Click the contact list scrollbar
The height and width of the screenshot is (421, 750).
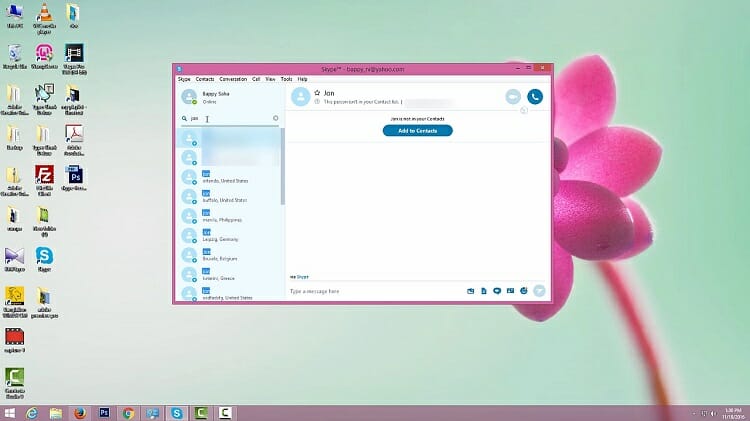283,166
